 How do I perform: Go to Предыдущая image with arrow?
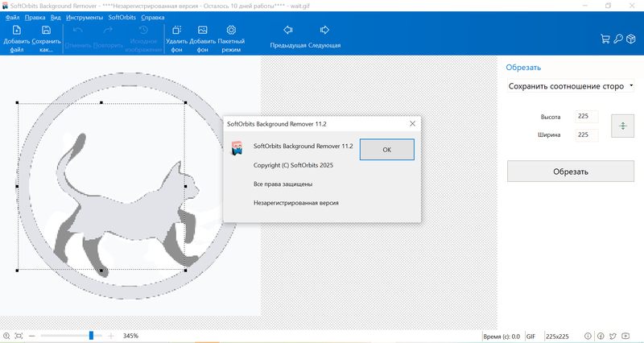tap(288, 35)
